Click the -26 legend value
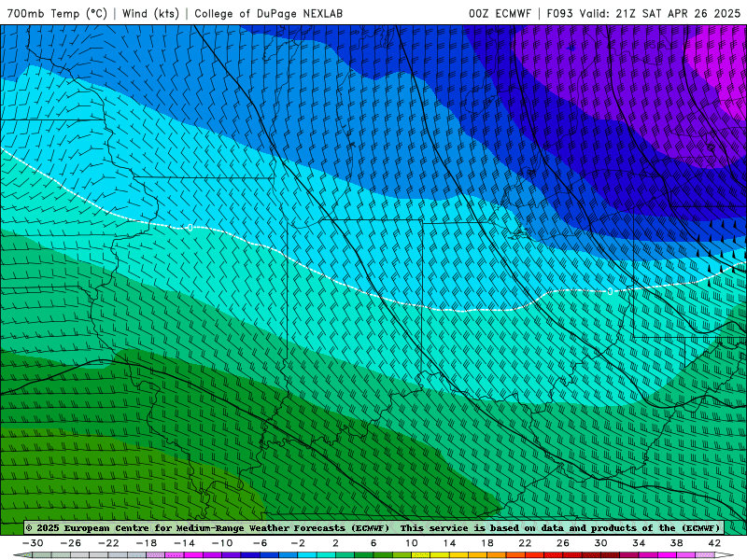Image resolution: width=747 pixels, height=560 pixels. (71, 543)
